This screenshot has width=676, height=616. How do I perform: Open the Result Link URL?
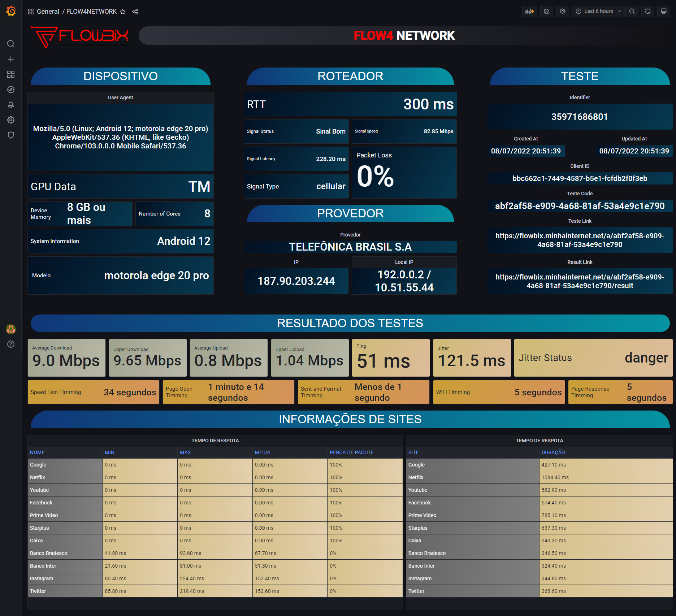580,281
